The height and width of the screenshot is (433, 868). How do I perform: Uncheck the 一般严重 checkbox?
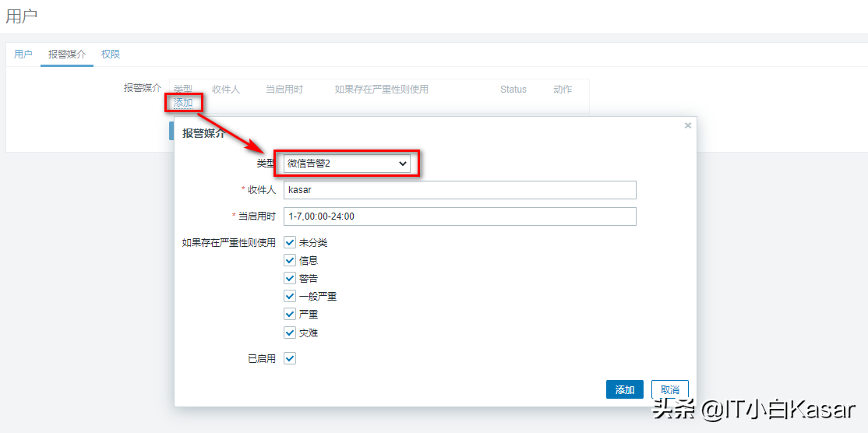point(290,297)
